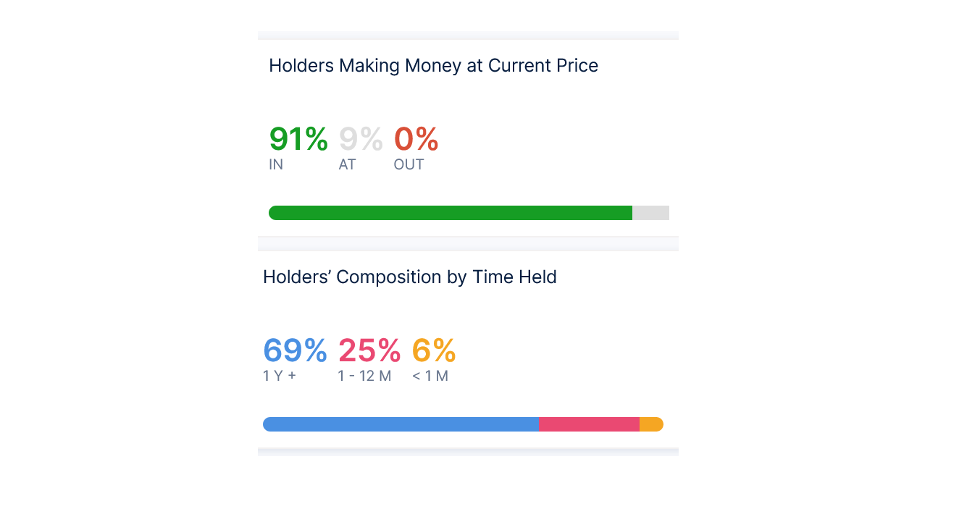Click the IN label
This screenshot has height=509, width=980.
(x=276, y=164)
